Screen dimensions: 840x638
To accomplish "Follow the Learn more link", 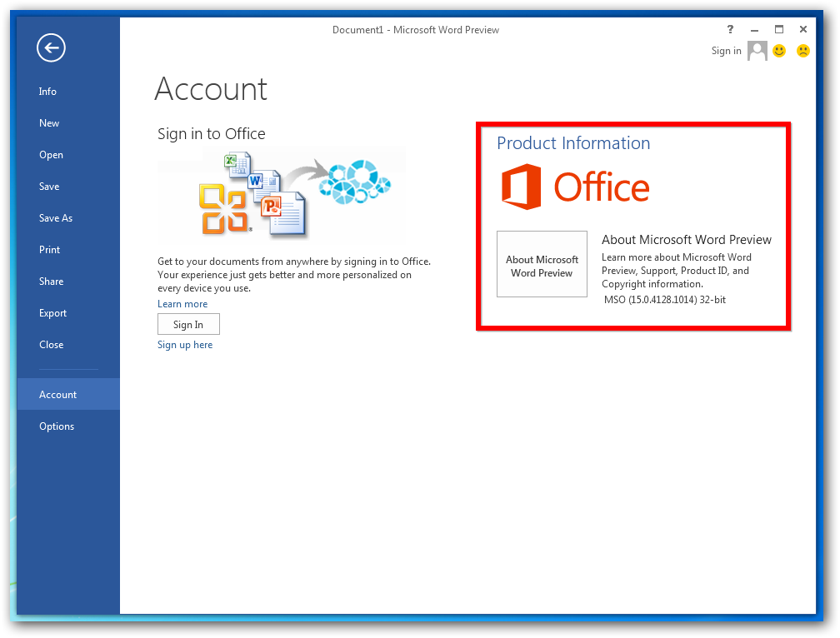I will coord(182,304).
